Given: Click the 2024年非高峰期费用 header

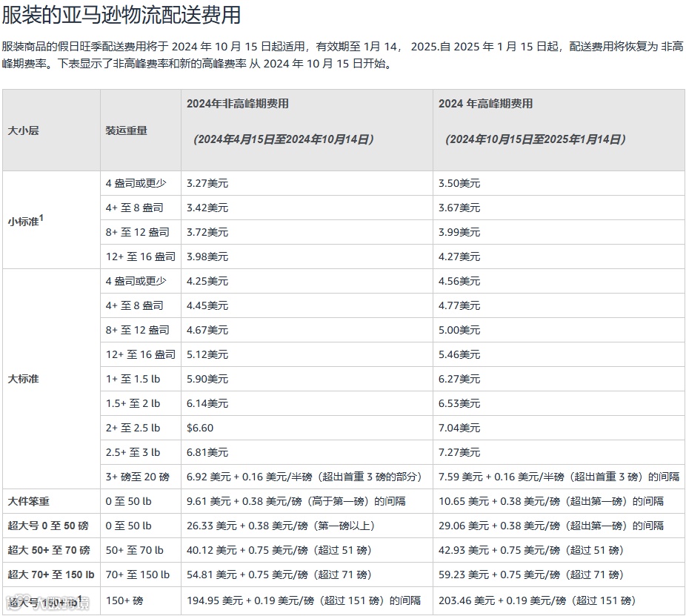Looking at the screenshot, I should click(x=238, y=104).
